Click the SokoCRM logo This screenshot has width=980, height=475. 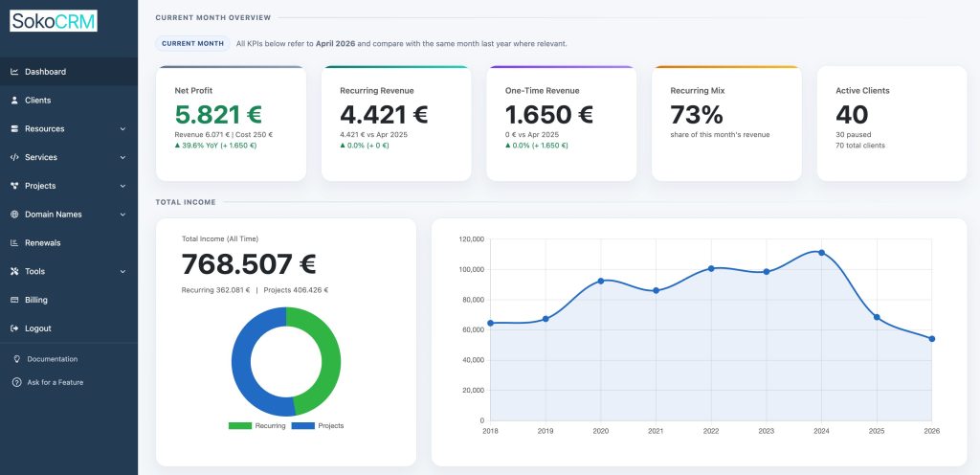(x=54, y=21)
